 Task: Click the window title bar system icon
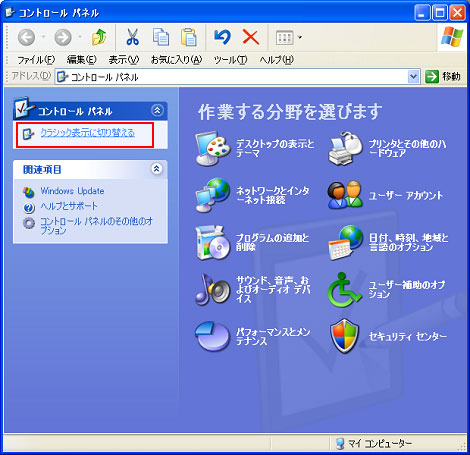click(x=10, y=12)
